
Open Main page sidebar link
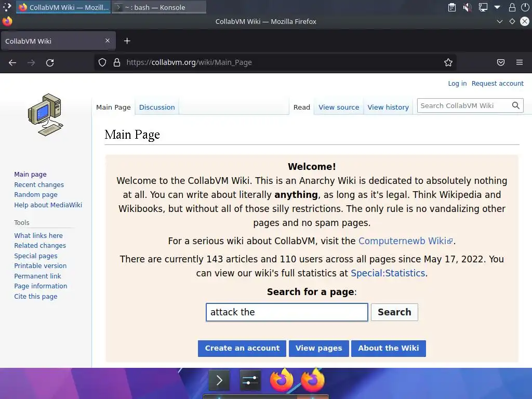30,175
